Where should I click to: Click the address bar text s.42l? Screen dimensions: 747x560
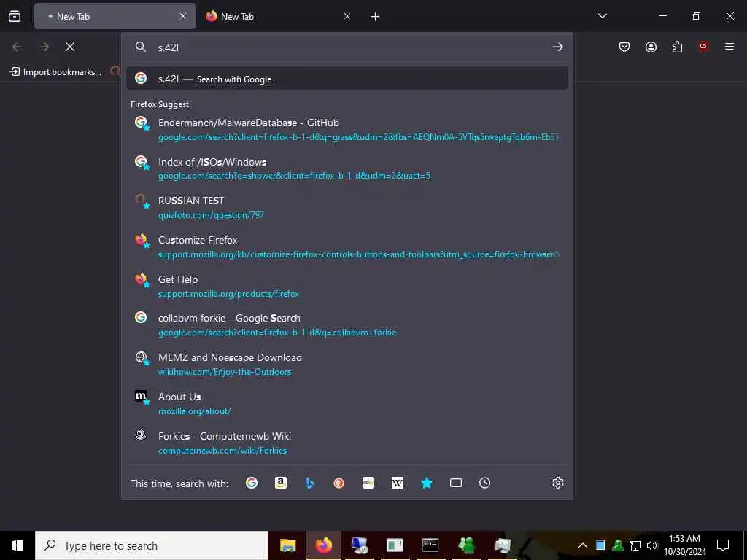(169, 47)
